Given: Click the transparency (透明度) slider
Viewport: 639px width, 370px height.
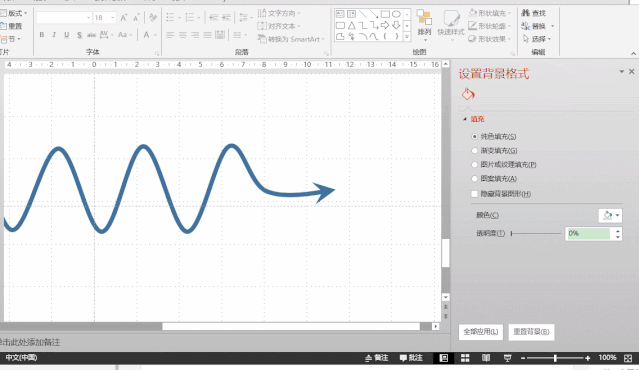Looking at the screenshot, I should [536, 233].
